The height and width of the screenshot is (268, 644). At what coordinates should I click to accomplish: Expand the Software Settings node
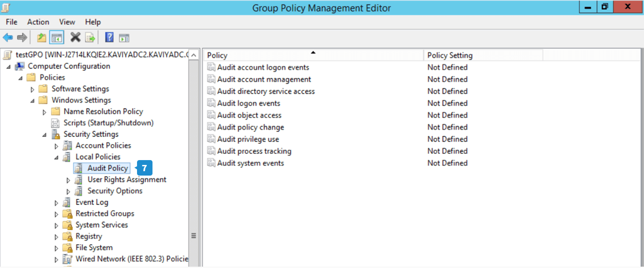click(33, 89)
